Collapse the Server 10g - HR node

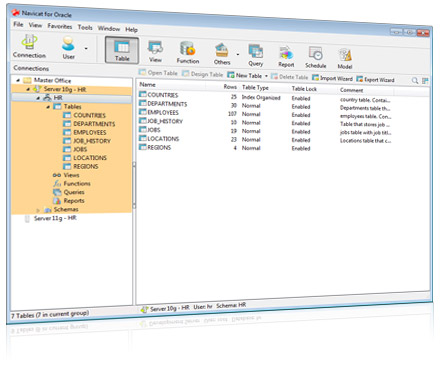(28, 89)
